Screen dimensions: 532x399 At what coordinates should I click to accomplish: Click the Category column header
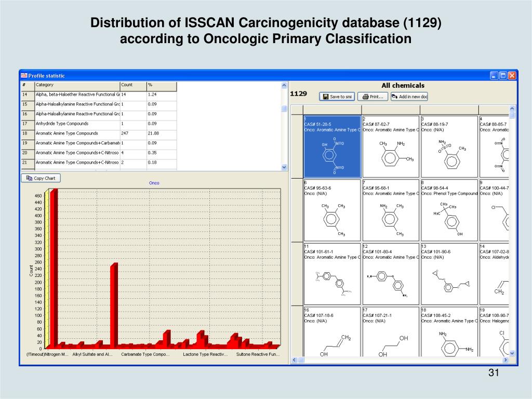click(77, 86)
